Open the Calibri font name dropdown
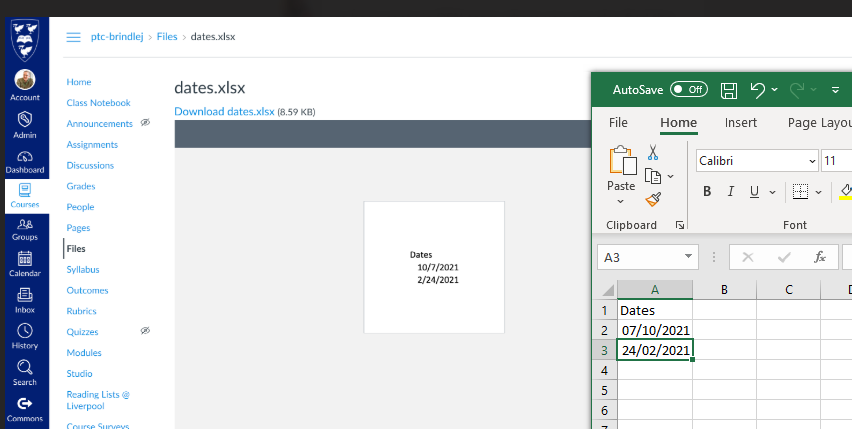The image size is (852, 429). pyautogui.click(x=812, y=161)
